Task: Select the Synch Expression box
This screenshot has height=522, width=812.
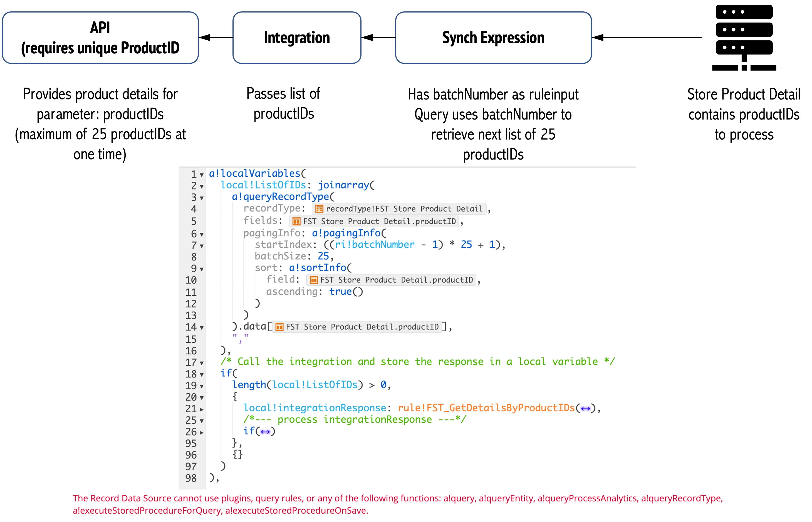Action: (493, 38)
